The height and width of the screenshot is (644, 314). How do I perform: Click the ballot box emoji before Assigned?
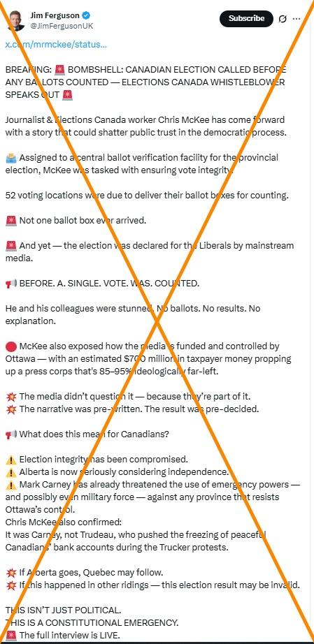coord(11,158)
